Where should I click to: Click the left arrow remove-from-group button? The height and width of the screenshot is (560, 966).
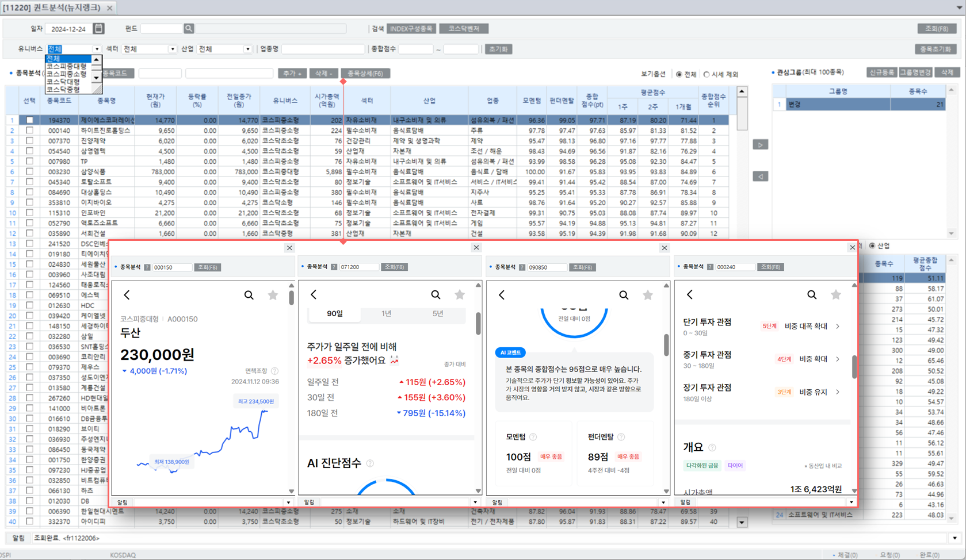tap(760, 177)
